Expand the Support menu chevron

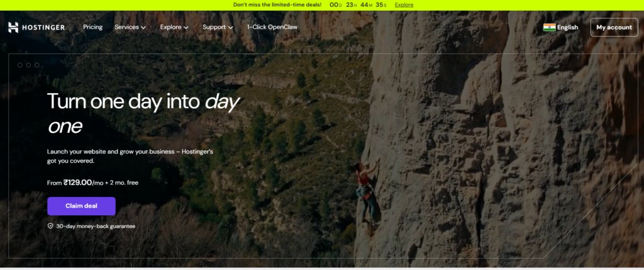pyautogui.click(x=230, y=28)
